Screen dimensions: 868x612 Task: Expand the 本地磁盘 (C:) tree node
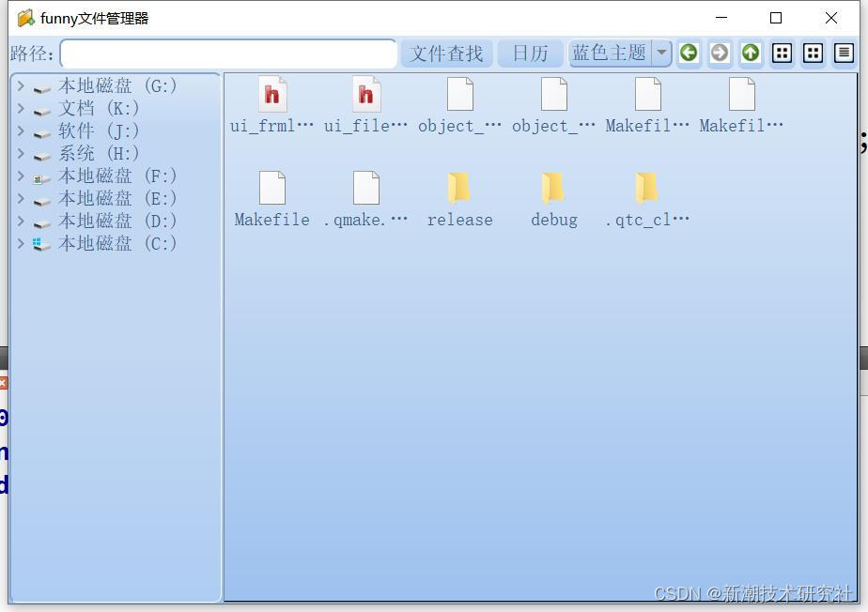pyautogui.click(x=20, y=243)
